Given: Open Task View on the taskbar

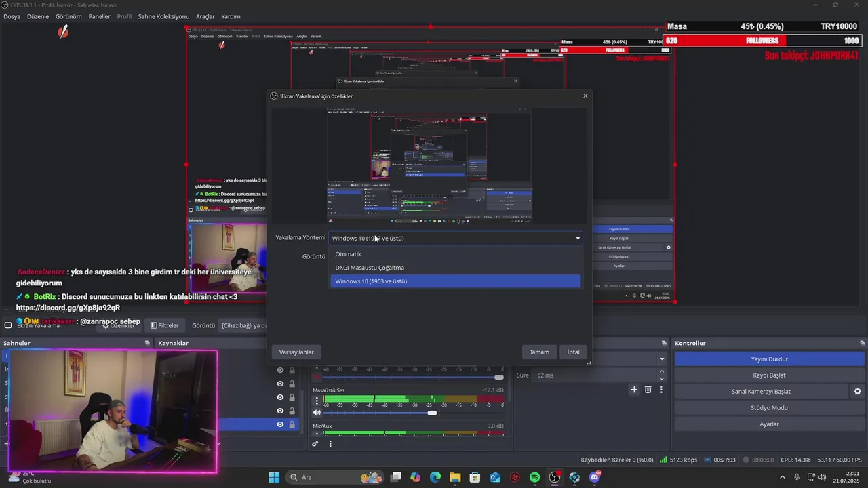Looking at the screenshot, I should pyautogui.click(x=396, y=477).
